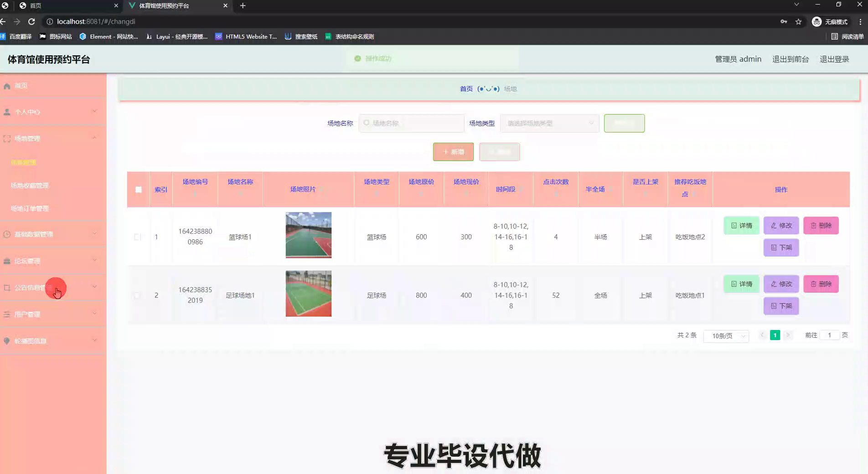The width and height of the screenshot is (868, 474).
Task: Select the highlighted 场地管理 submenu item
Action: [23, 162]
